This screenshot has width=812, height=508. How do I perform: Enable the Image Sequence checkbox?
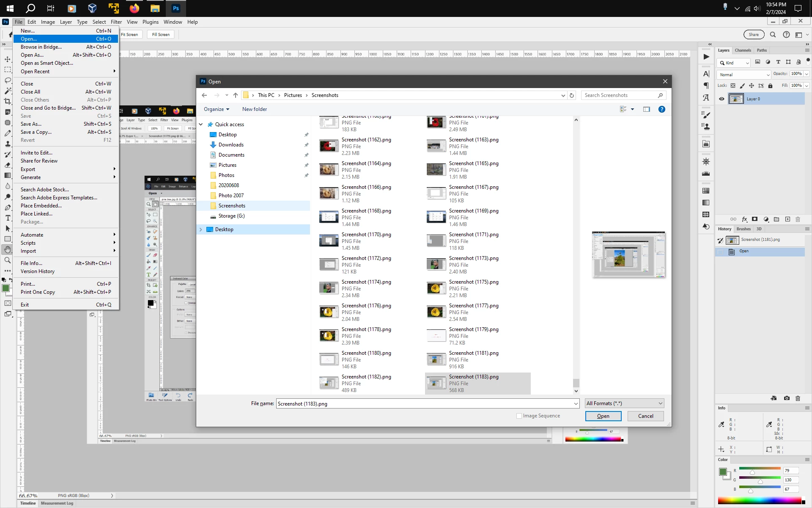(519, 416)
